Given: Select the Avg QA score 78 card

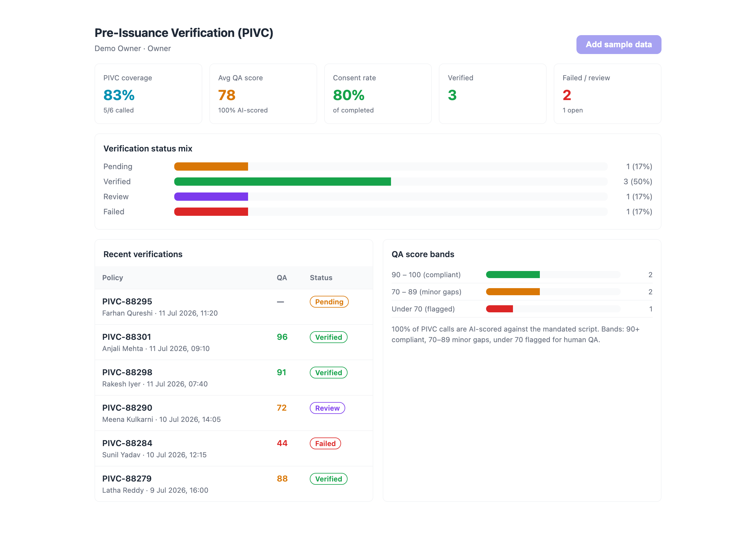Looking at the screenshot, I should [263, 94].
